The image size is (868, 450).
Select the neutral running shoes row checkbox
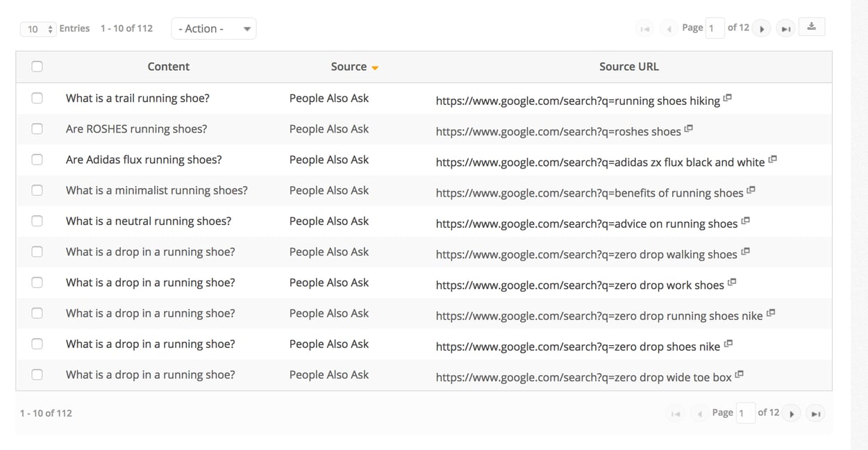(x=37, y=221)
